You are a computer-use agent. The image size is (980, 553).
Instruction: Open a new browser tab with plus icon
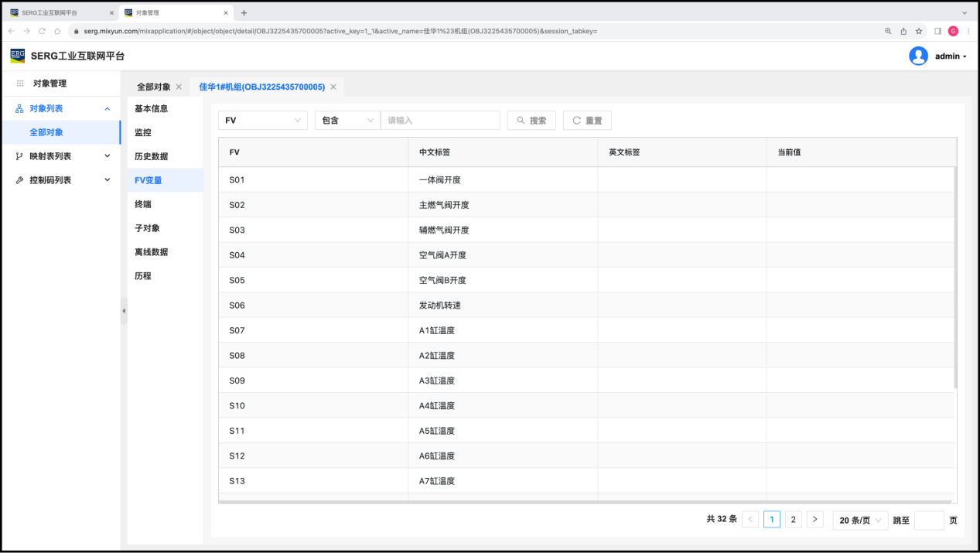pyautogui.click(x=244, y=12)
